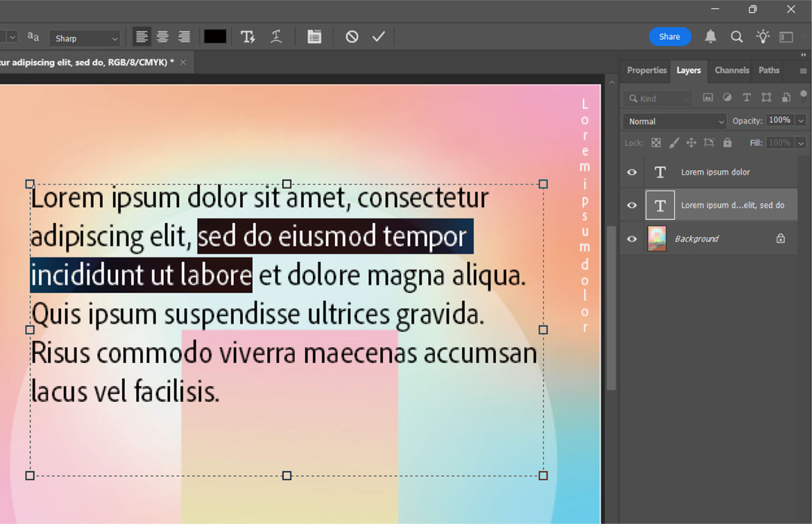
Task: Switch to the Channels tab
Action: pos(731,71)
